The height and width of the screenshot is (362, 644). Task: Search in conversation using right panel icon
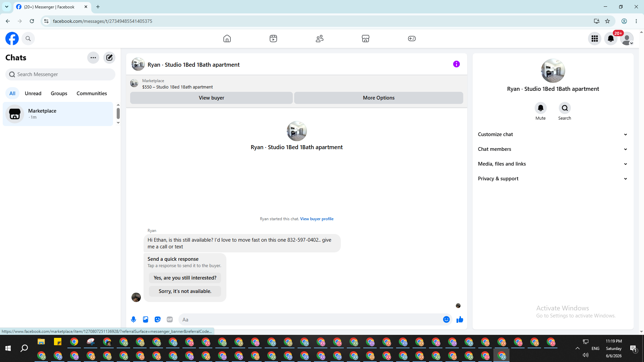click(565, 108)
